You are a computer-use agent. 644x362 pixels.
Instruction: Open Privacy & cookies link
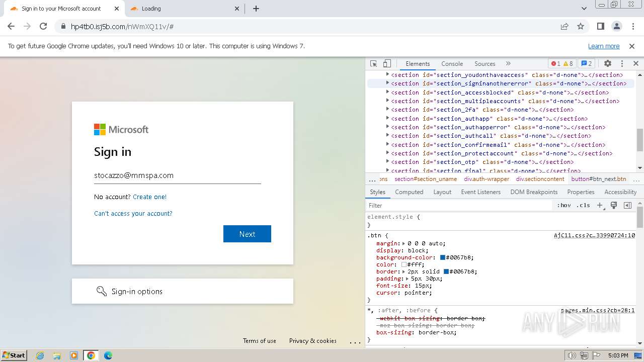[313, 341]
